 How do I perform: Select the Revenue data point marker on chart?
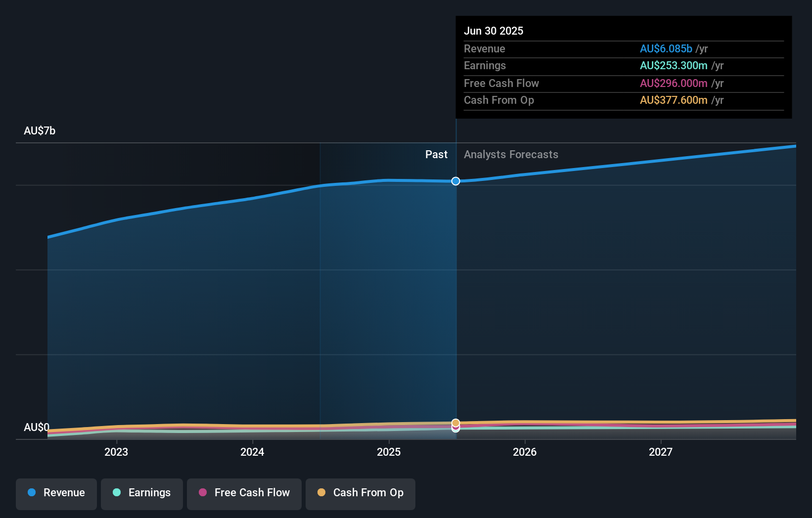(x=455, y=181)
